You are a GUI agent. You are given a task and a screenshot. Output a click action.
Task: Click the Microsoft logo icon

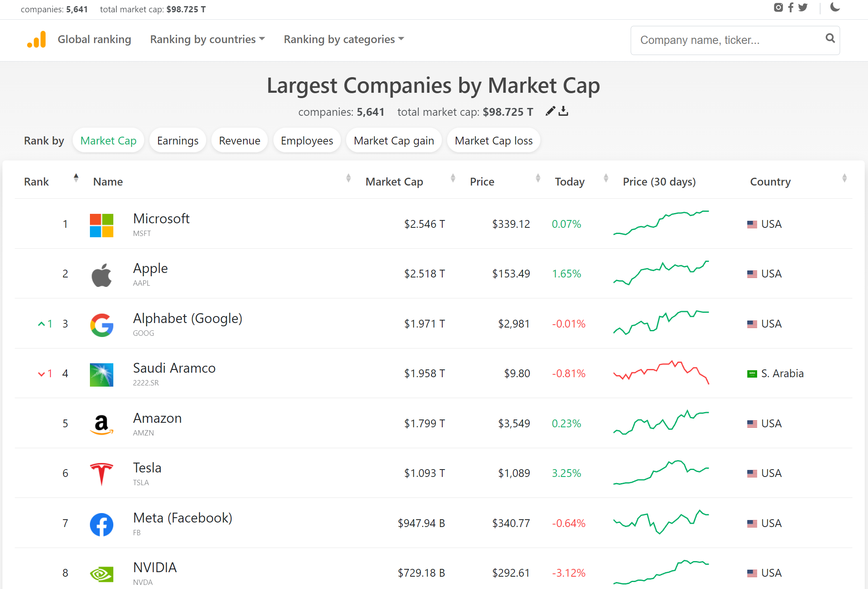click(101, 225)
